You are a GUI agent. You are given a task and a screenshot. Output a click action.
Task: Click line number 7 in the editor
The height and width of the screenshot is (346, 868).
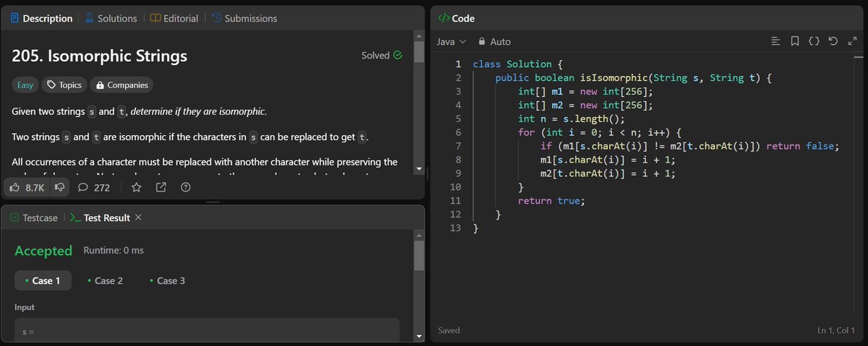(x=459, y=147)
